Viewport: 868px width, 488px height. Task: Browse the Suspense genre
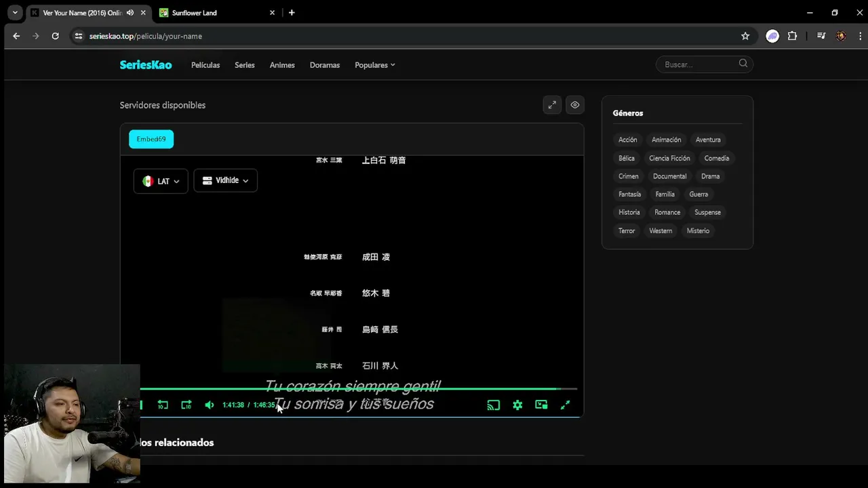708,212
